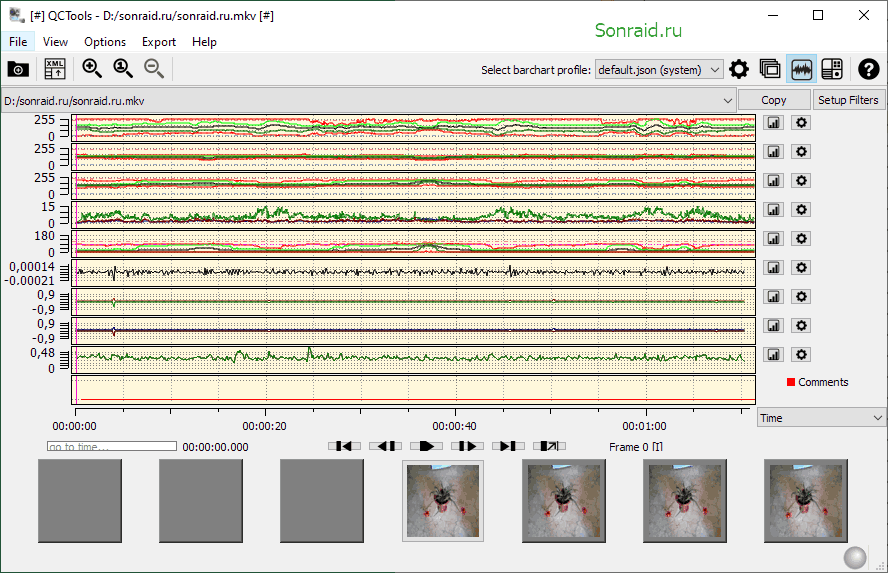Select the last plant thumbnail on right
This screenshot has width=888, height=573.
(806, 501)
